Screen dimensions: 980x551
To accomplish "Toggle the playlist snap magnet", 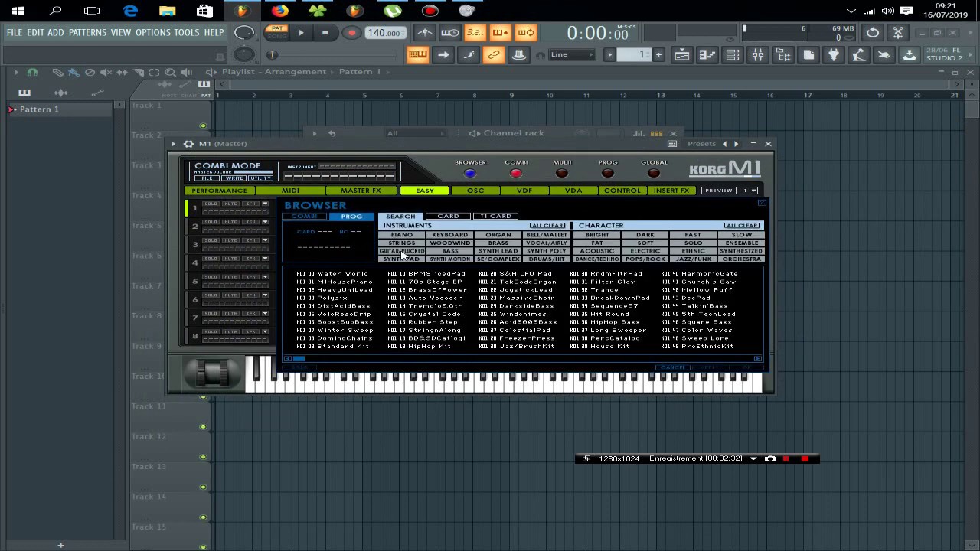I will 32,72.
